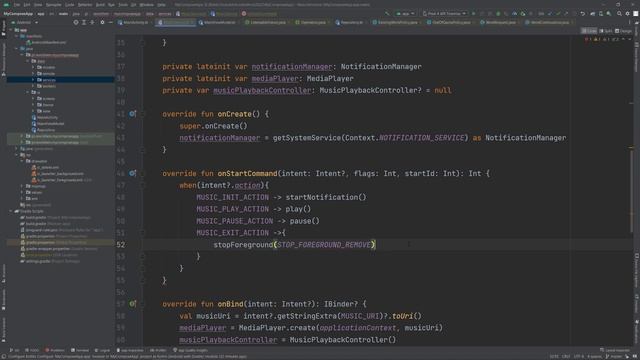This screenshot has width=640, height=360.
Task: Click the Git commit checkmark icon
Action: point(558,13)
